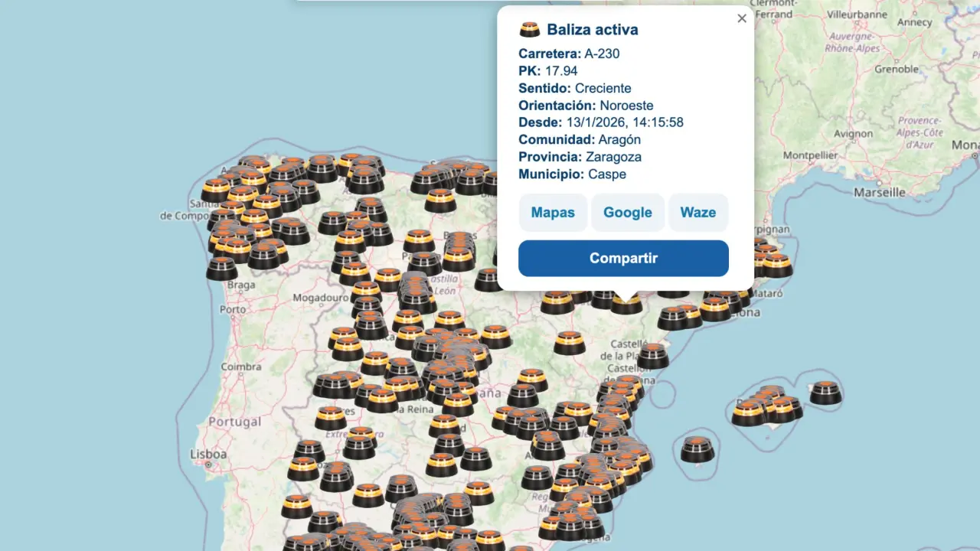Image resolution: width=980 pixels, height=551 pixels.
Task: Open location in Mapas
Action: point(553,213)
